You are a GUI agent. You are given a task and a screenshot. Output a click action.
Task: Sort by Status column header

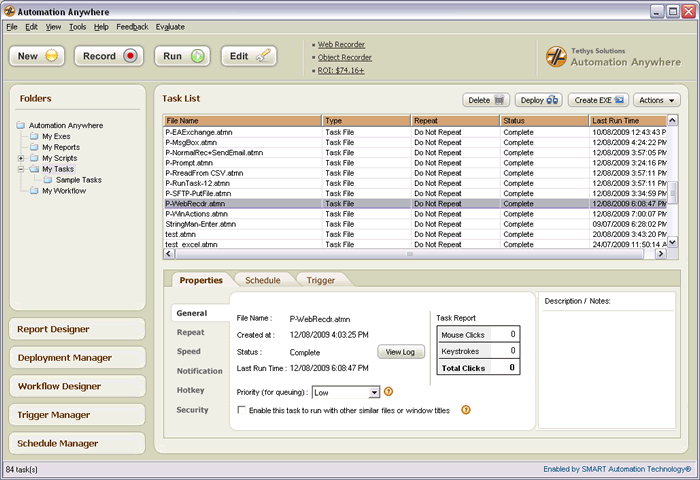click(x=545, y=121)
